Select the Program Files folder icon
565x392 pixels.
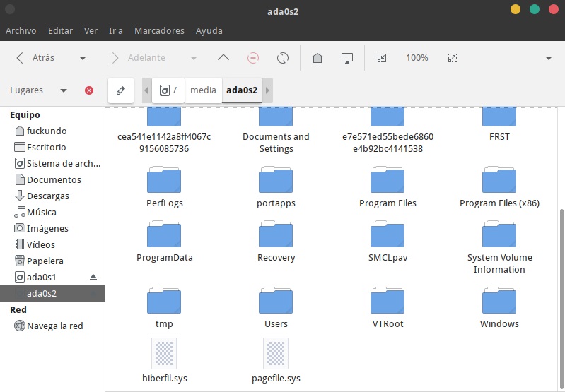click(388, 179)
